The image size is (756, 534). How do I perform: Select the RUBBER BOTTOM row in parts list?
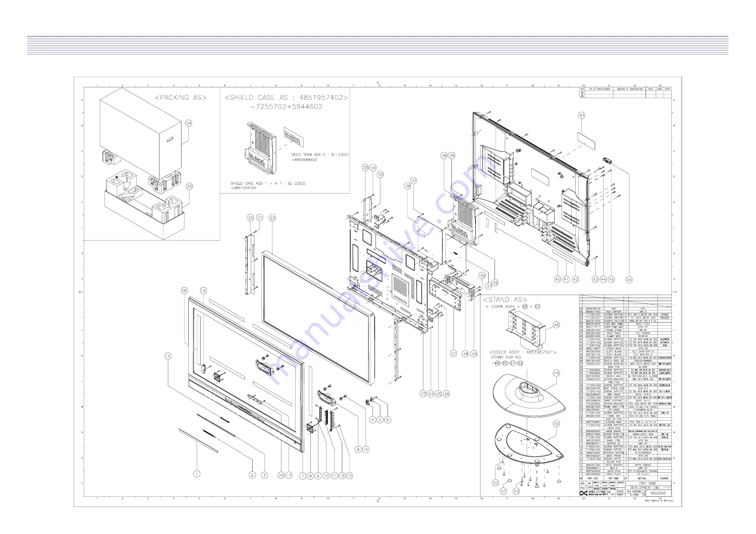tap(625, 321)
